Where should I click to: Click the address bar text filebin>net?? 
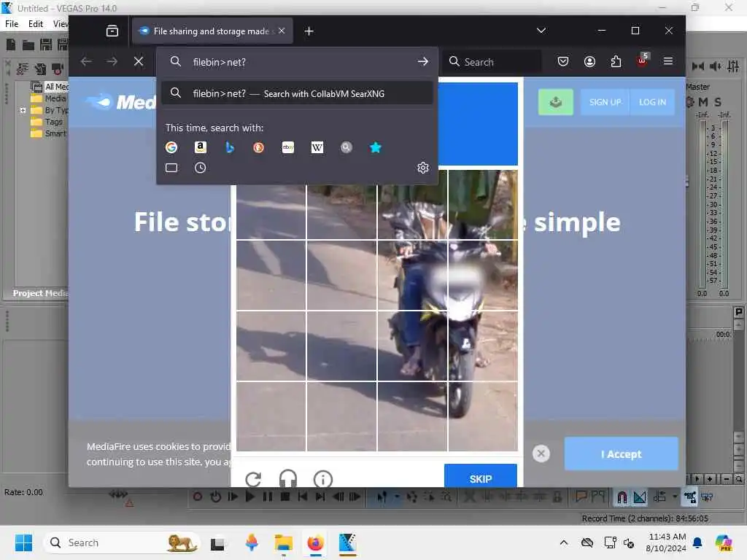tap(219, 62)
